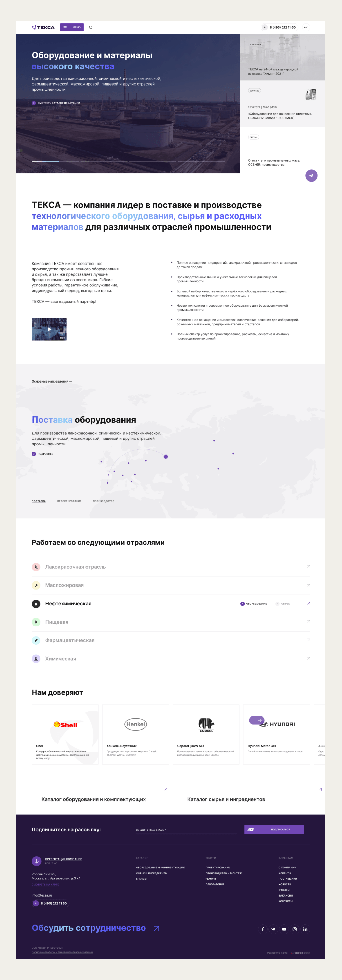Viewport: 342px width, 980px height.
Task: Click the phone icon in the top header
Action: (264, 27)
